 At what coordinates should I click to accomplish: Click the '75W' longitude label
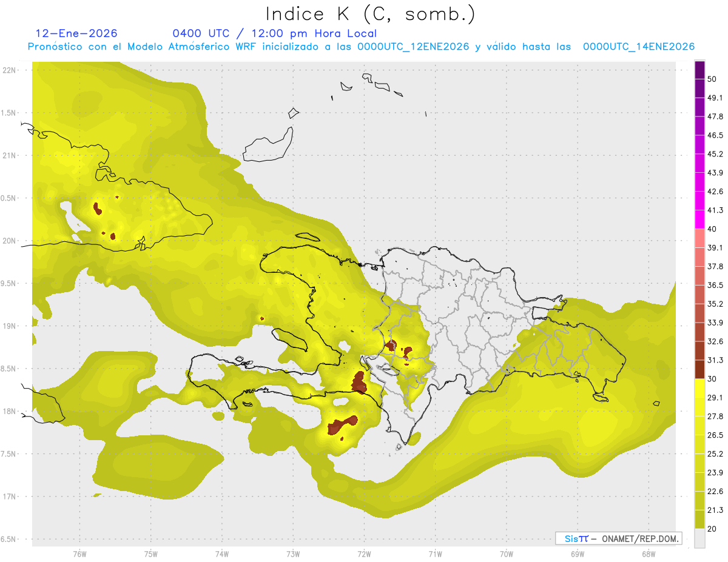pos(150,554)
